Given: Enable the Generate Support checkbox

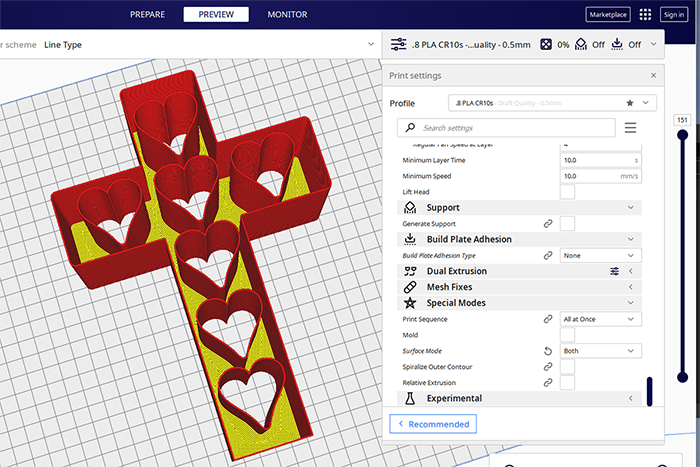Looking at the screenshot, I should tap(567, 224).
